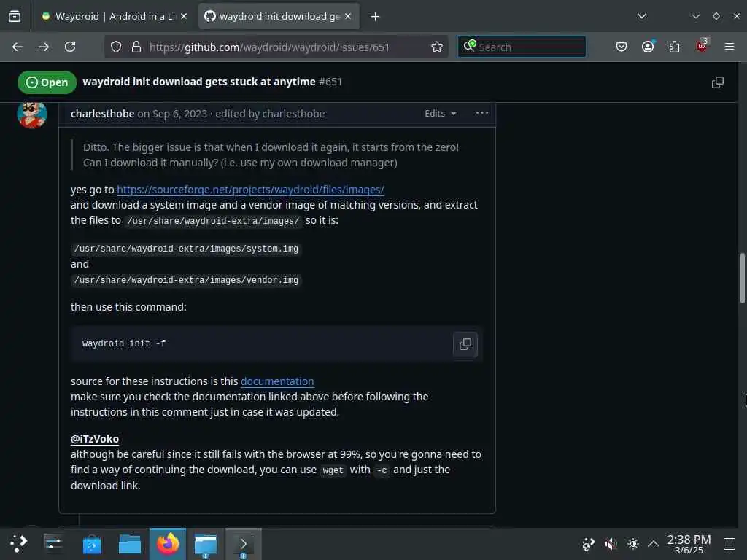Open the @iTzVoko mention link

coord(95,439)
